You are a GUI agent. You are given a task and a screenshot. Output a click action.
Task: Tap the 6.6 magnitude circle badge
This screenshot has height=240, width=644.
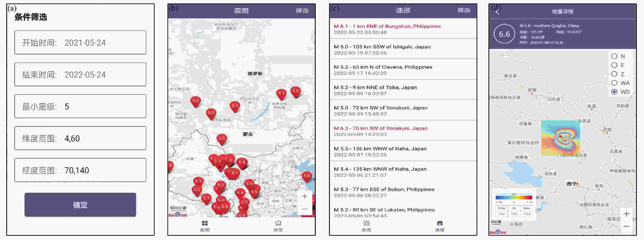click(504, 34)
